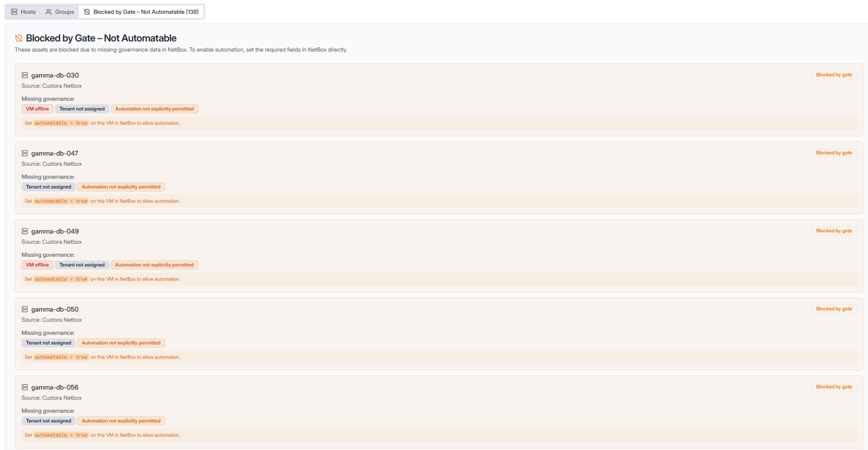Click the Tenant not assigned pill for gamma-db-047
Viewport: 868px width, 450px height.
(48, 186)
